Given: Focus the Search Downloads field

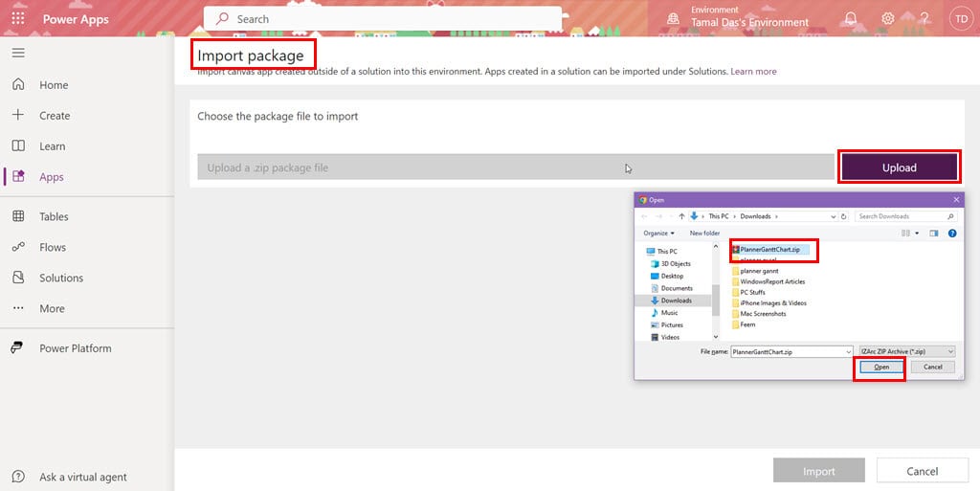Looking at the screenshot, I should tap(905, 216).
